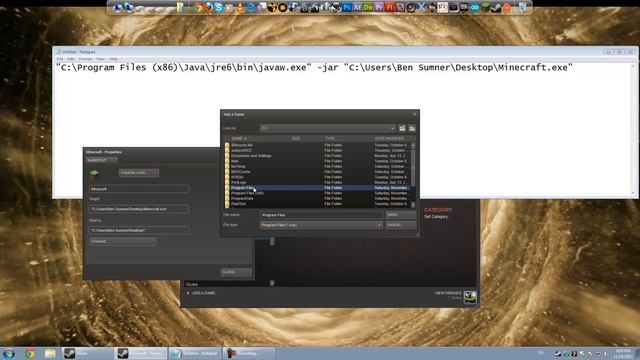Image resolution: width=640 pixels, height=360 pixels.
Task: Select the Documents and Settings folder row
Action: [317, 156]
